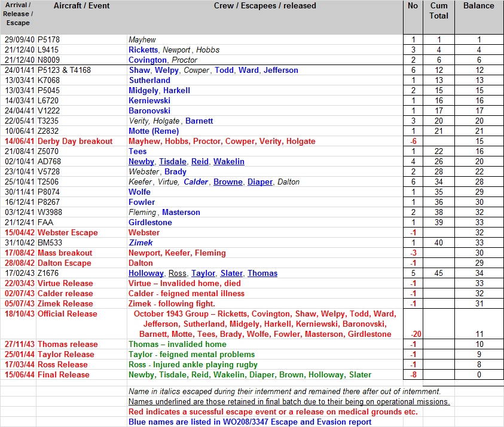Image resolution: width=504 pixels, height=427 pixels.
Task: Click underlined name 'Slater' in Z1676 row
Action: tap(231, 273)
